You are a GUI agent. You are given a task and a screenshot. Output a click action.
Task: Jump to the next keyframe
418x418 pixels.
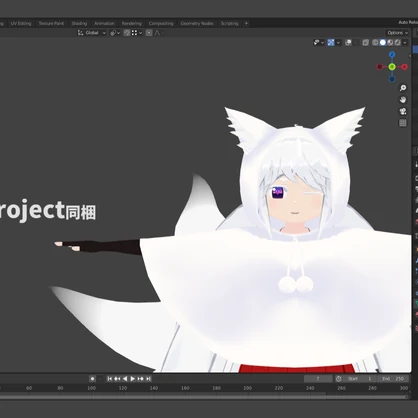(x=141, y=379)
